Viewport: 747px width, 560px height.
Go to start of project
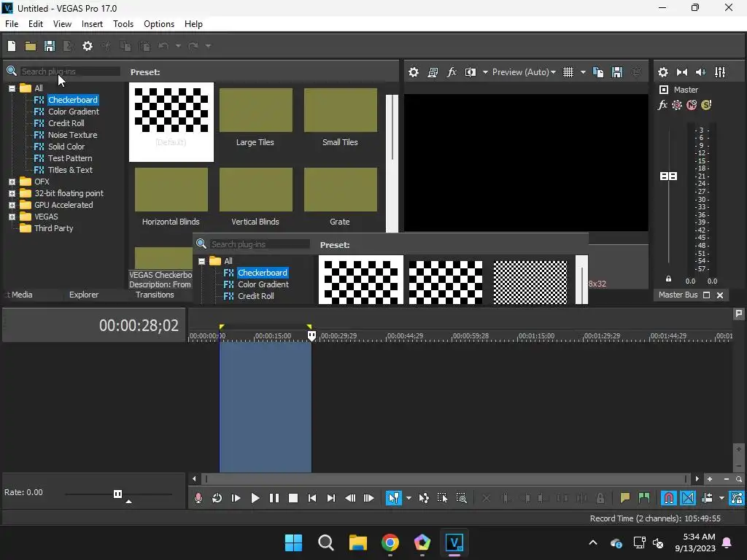tap(312, 498)
